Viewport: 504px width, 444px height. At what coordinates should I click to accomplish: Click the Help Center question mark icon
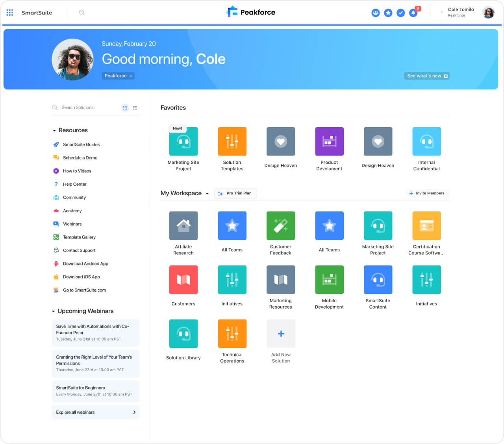tap(56, 184)
